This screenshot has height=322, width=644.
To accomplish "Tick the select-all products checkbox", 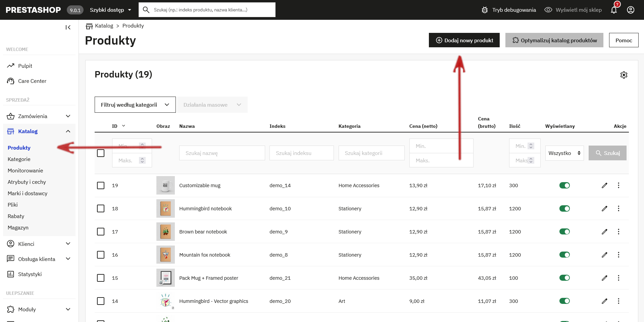I will click(x=101, y=153).
